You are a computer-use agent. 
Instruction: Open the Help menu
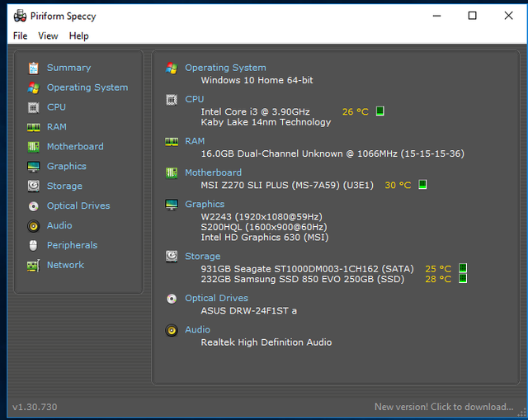tap(79, 35)
